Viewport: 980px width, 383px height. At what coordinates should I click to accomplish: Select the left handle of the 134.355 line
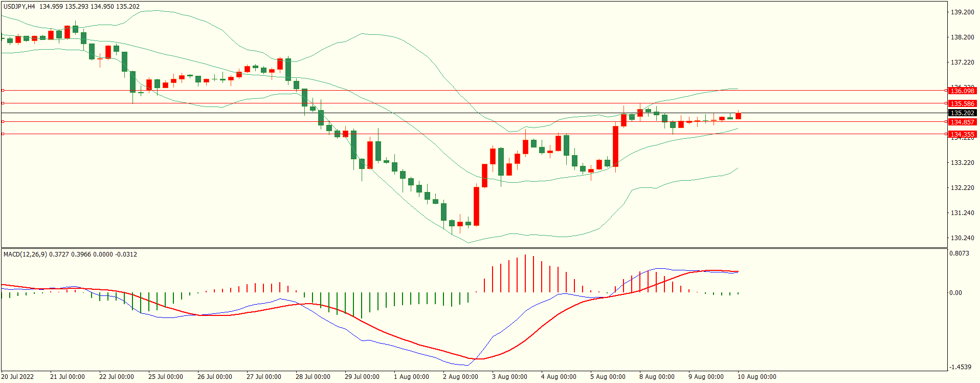pyautogui.click(x=3, y=134)
